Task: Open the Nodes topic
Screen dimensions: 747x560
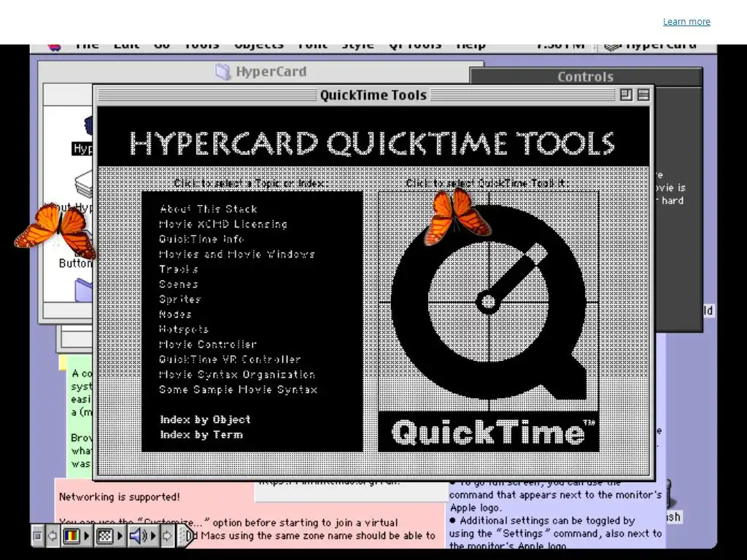Action: click(x=175, y=314)
